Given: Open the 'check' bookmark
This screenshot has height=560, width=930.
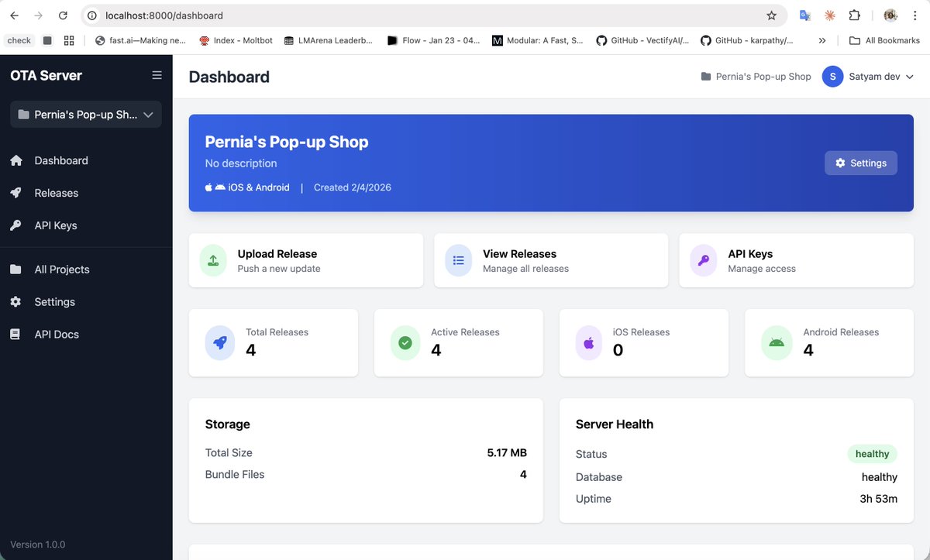Looking at the screenshot, I should (x=19, y=40).
